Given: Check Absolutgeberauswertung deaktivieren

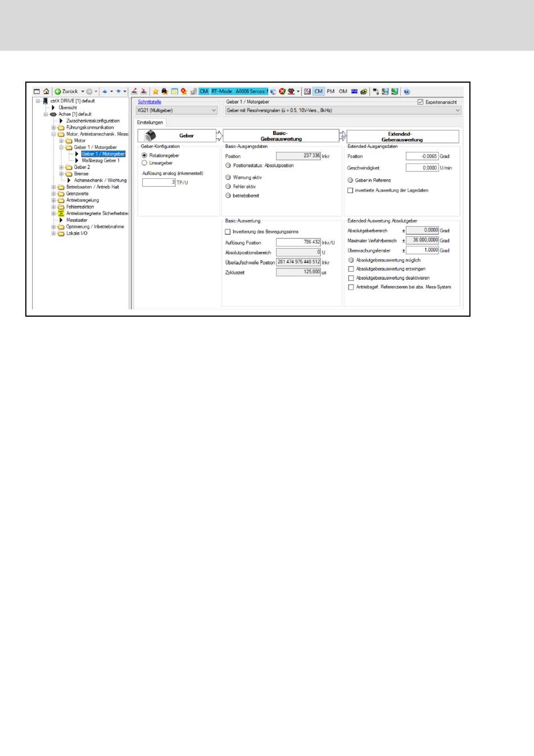Looking at the screenshot, I should [351, 278].
